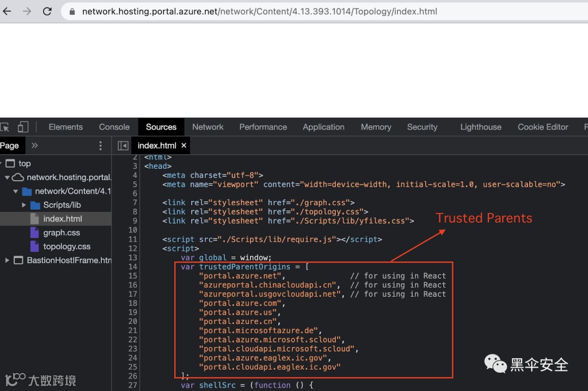Activate the inspect element picker icon
Image resolution: width=588 pixels, height=391 pixels.
tap(5, 127)
